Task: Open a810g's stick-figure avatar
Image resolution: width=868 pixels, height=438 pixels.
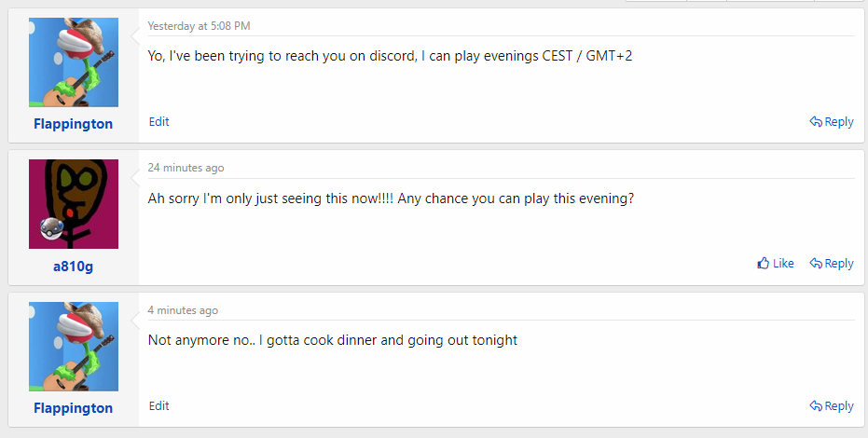Action: [74, 204]
